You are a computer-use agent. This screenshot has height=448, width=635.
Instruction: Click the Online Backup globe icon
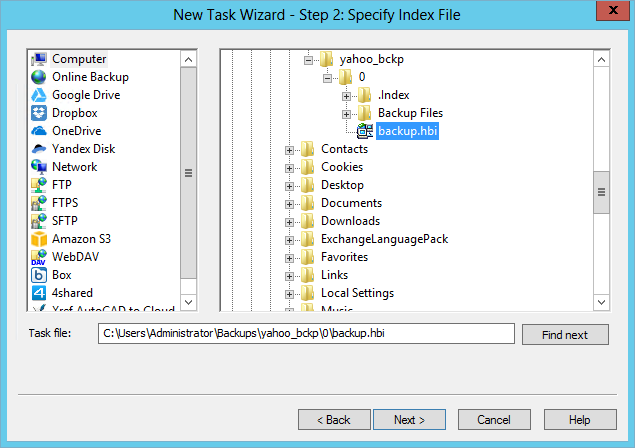(x=39, y=77)
